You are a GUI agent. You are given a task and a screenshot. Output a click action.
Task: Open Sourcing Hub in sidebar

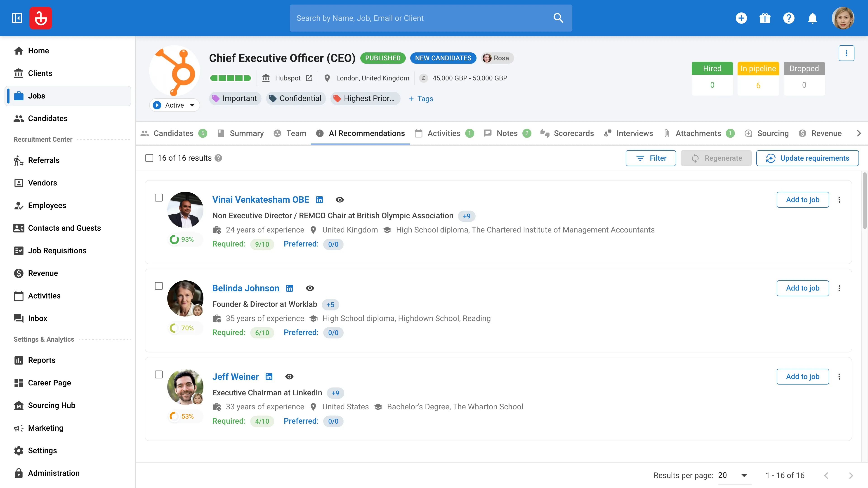51,405
